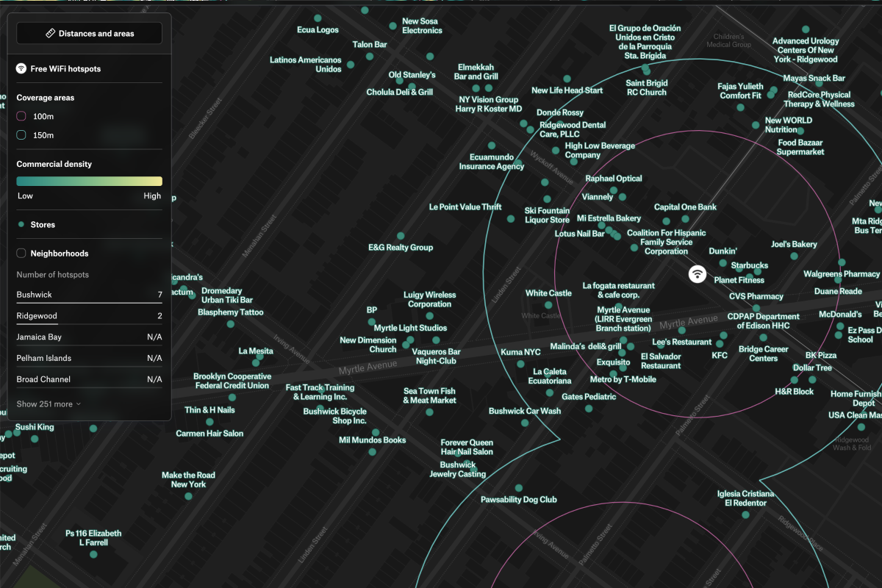
Task: Open the Distances and areas tool
Action: point(90,34)
